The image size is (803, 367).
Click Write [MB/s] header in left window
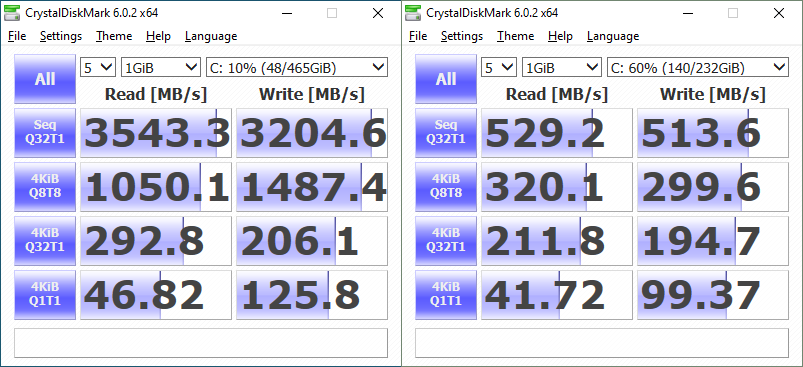(312, 94)
